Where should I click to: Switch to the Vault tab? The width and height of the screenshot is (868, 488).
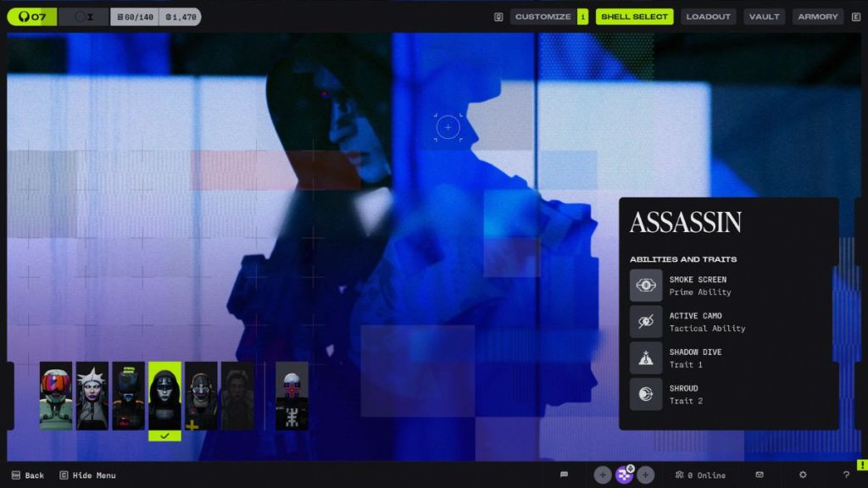[764, 17]
